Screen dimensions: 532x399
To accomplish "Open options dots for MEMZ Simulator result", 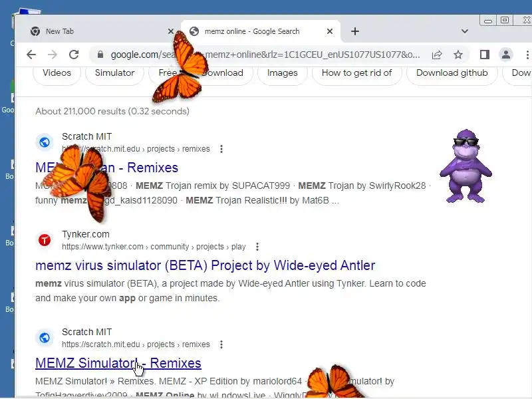I will [221, 344].
